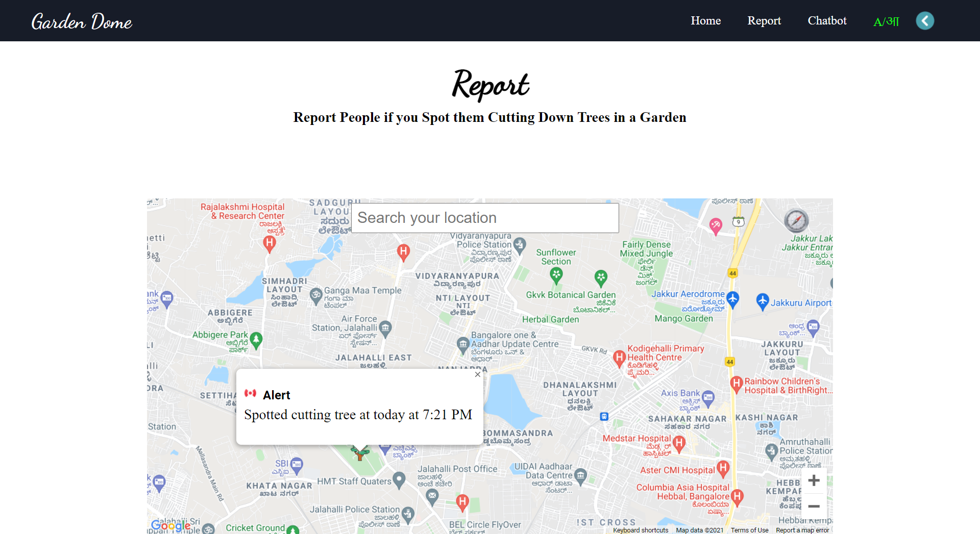Click hospital pin above BEL Circle FlyOver
Viewport: 980px width, 534px height.
click(x=462, y=503)
